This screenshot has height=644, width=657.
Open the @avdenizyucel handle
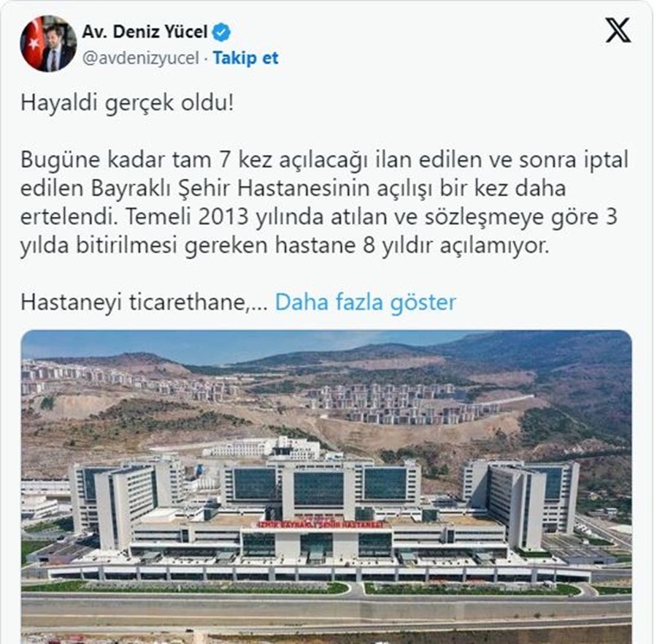tap(140, 58)
